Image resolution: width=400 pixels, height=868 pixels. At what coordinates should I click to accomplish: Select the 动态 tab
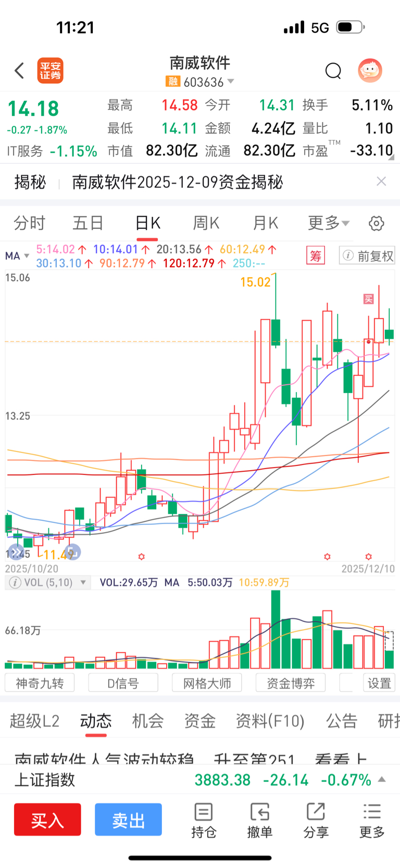[x=96, y=721]
